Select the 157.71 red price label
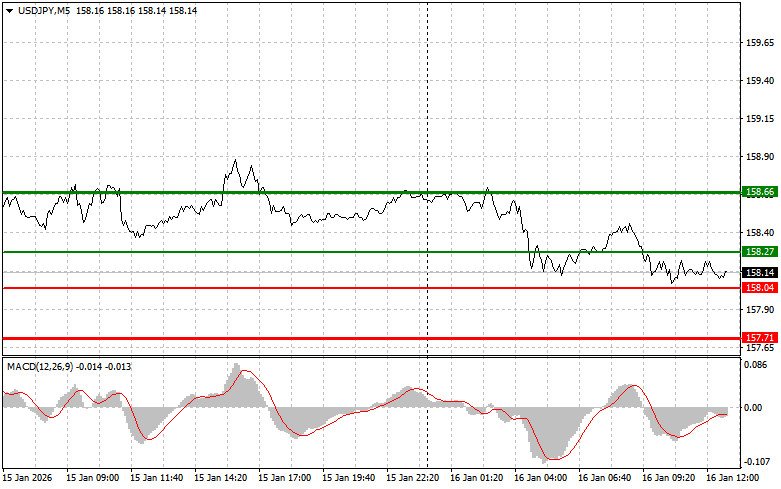 point(757,338)
